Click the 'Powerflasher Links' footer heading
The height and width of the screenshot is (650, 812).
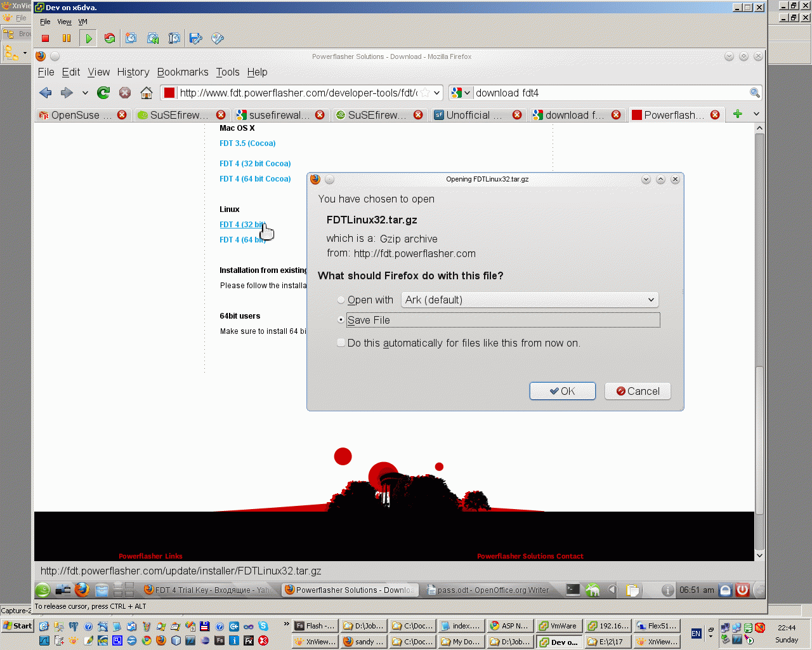click(150, 556)
